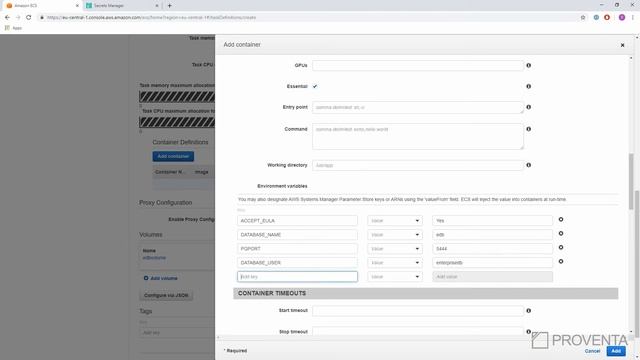Go back in the browser

7,18
